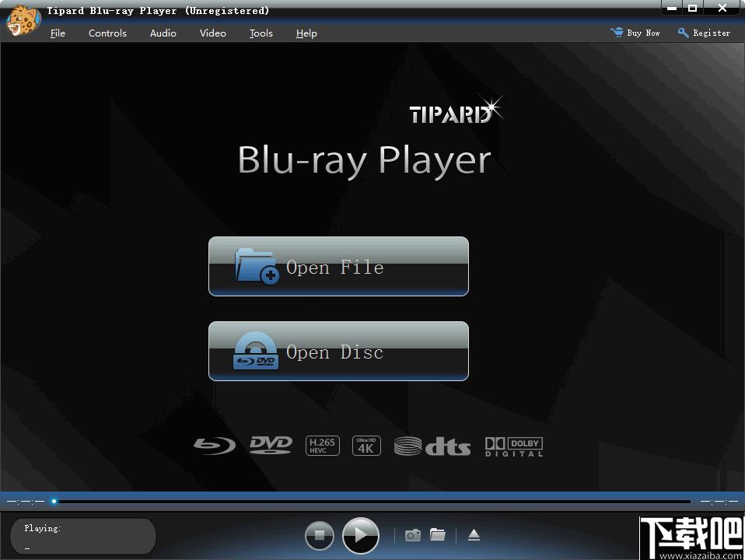
Task: Click the shopping cart icon
Action: (x=617, y=33)
